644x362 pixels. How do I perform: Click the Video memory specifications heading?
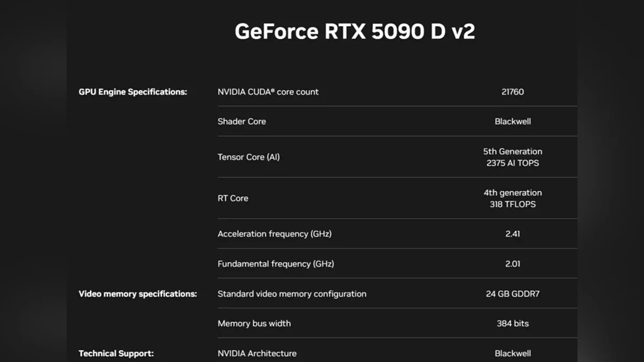pyautogui.click(x=137, y=294)
